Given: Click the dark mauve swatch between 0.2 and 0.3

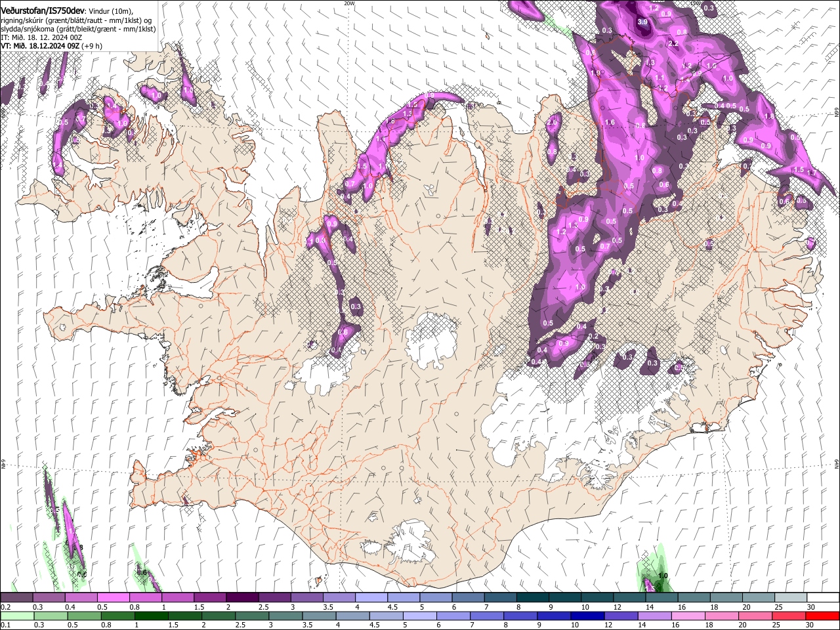Looking at the screenshot, I should point(16,598).
